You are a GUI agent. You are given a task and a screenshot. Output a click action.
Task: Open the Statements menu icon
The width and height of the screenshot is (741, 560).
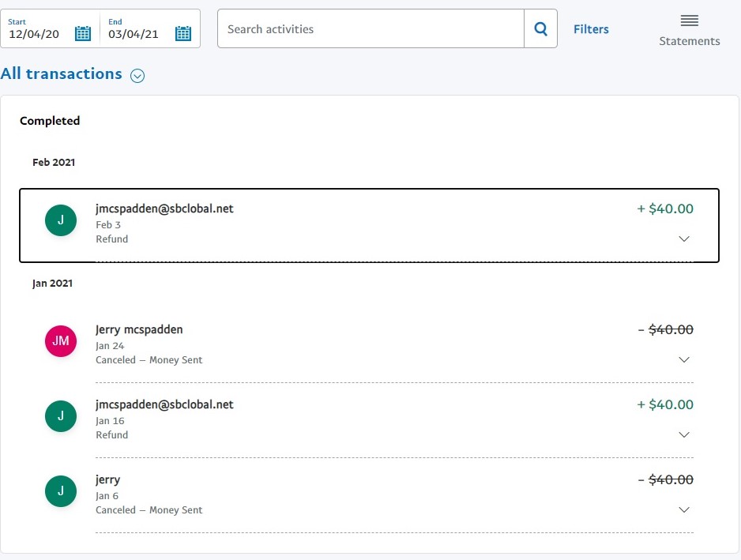pyautogui.click(x=689, y=21)
